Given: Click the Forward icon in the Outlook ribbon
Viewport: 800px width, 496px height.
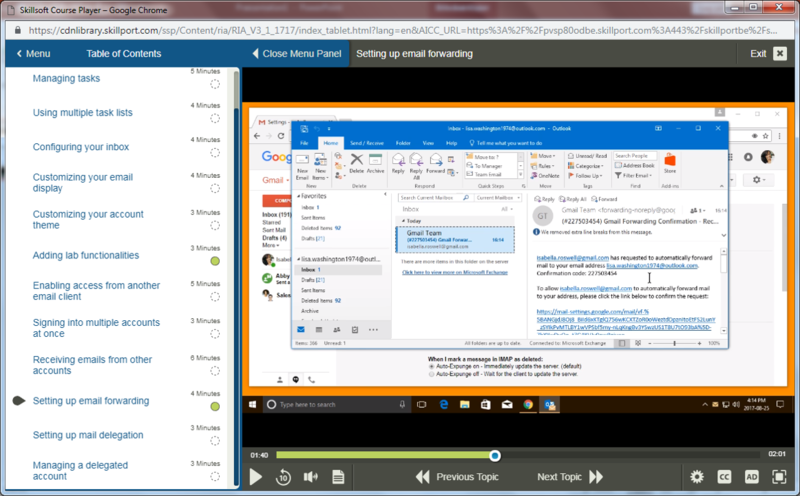Looking at the screenshot, I should click(x=435, y=163).
